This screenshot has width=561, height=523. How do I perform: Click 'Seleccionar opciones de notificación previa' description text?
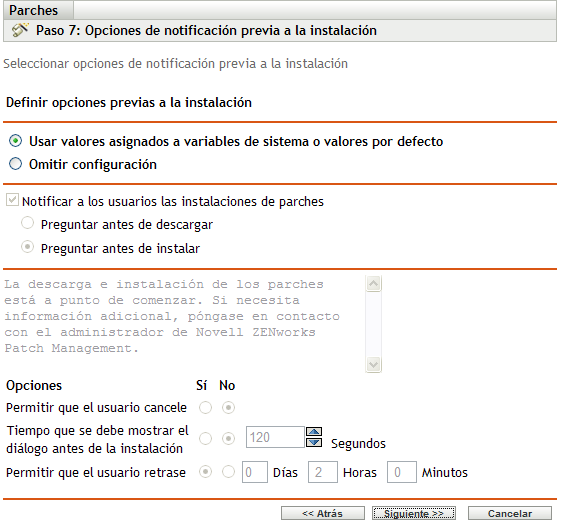[x=175, y=64]
